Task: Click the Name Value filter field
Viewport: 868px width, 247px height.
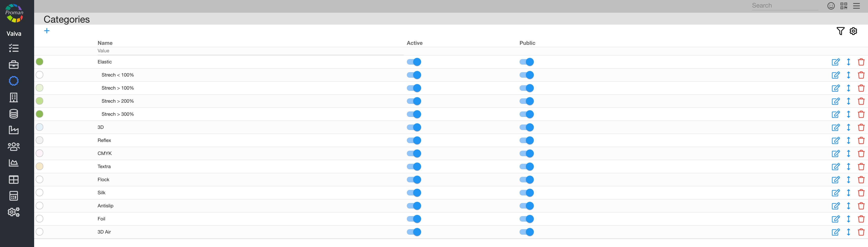Action: pyautogui.click(x=249, y=51)
